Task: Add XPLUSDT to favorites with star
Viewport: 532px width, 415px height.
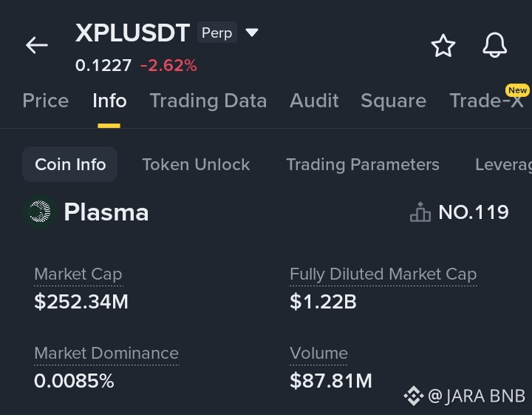Action: point(443,46)
